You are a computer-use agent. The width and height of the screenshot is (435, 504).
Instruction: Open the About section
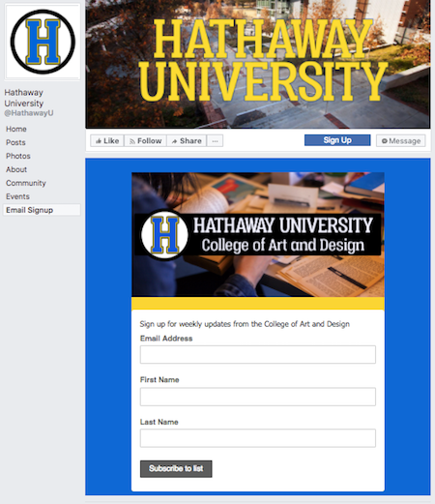(x=16, y=169)
